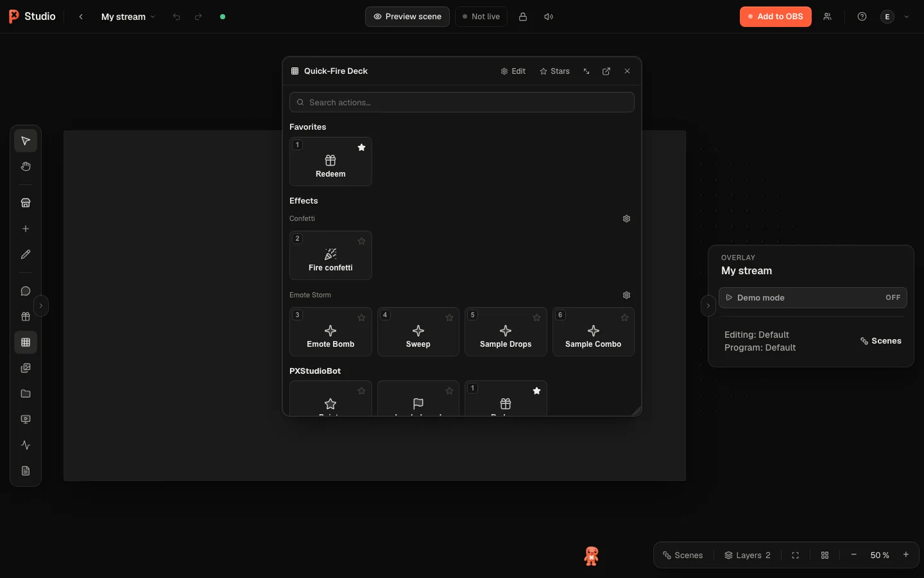Open the store icon in left toolbar
Screen dimensions: 924x578
26,203
